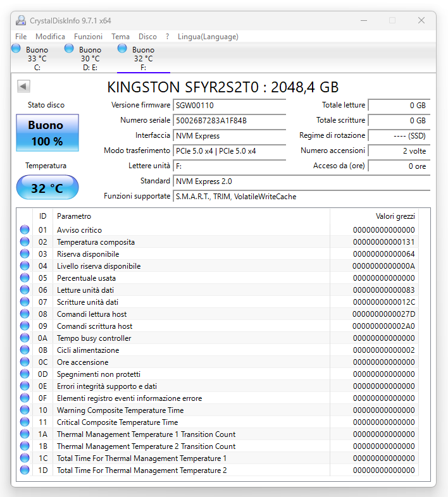Click the Numero seriale value field
This screenshot has width=448, height=497.
tap(229, 120)
